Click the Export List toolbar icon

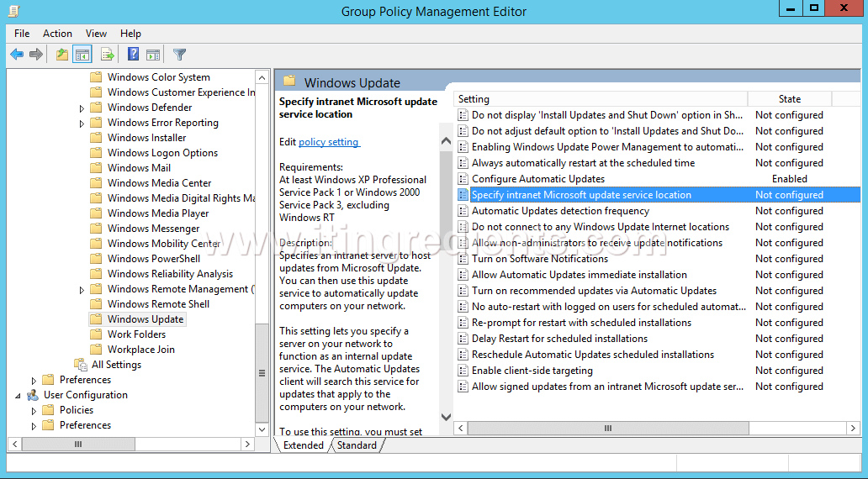[107, 55]
